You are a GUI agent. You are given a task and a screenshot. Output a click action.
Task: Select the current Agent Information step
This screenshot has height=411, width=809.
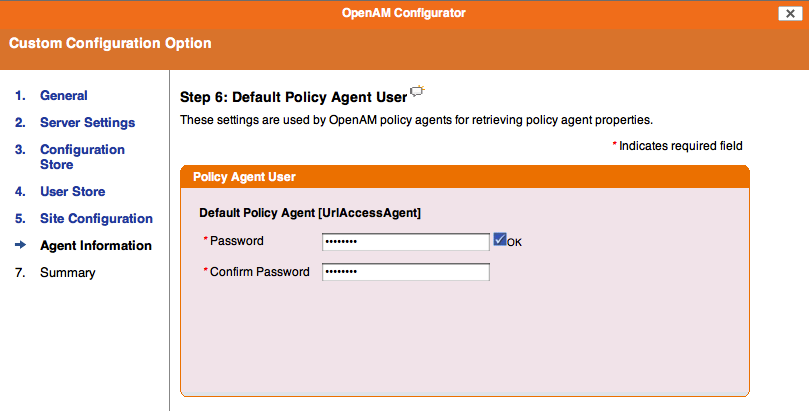coord(95,245)
